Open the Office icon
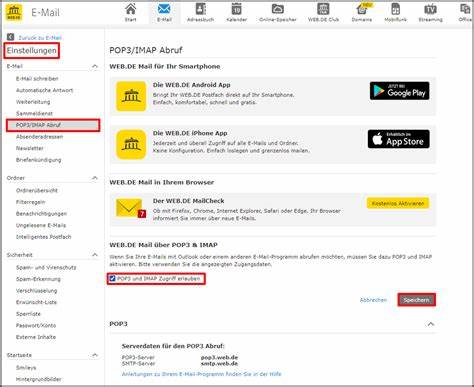 466,9
